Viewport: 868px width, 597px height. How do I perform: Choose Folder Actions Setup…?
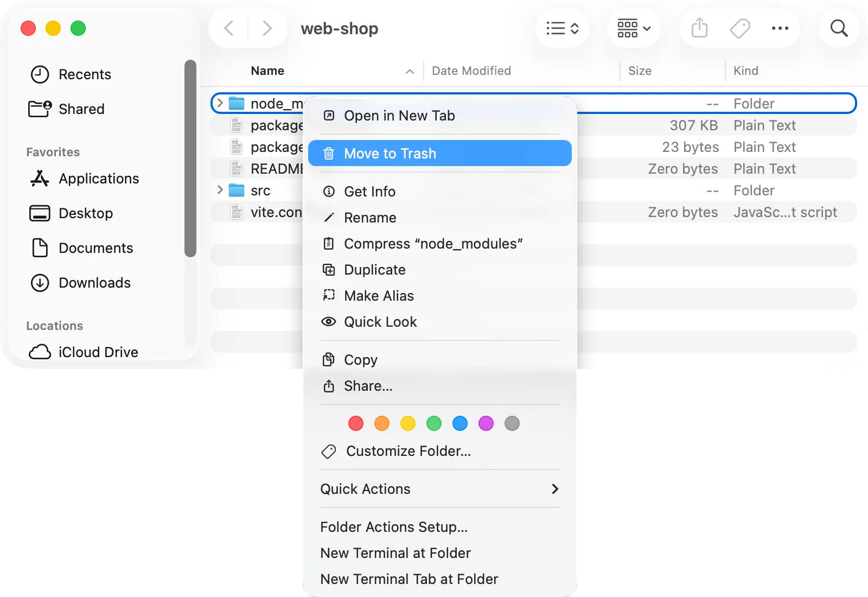[x=440, y=527]
